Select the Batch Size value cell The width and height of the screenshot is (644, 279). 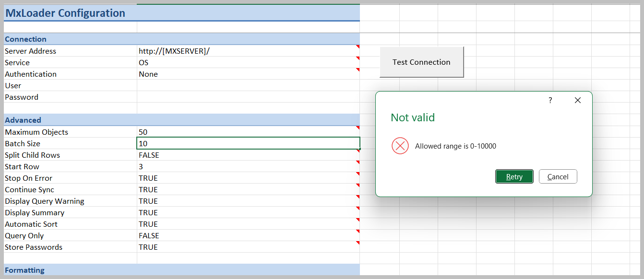click(248, 143)
